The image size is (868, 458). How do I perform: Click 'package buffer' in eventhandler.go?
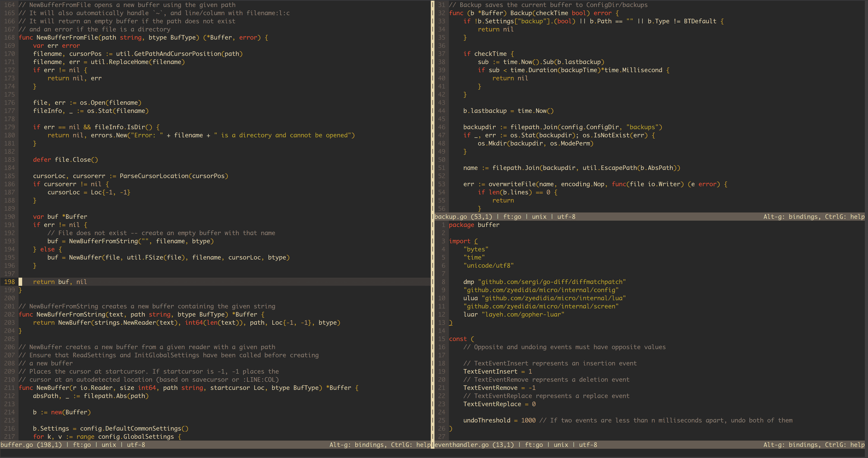(474, 225)
